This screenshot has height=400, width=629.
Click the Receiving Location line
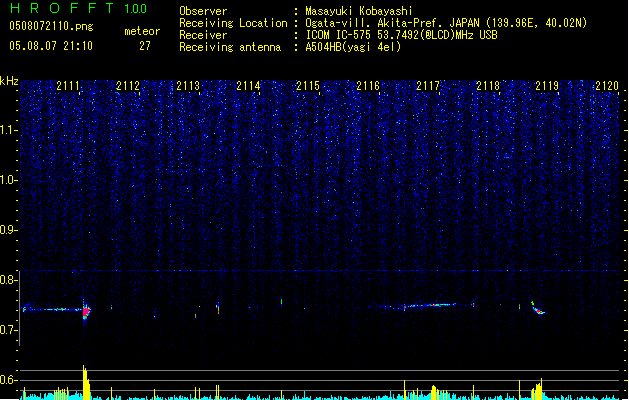click(x=383, y=23)
